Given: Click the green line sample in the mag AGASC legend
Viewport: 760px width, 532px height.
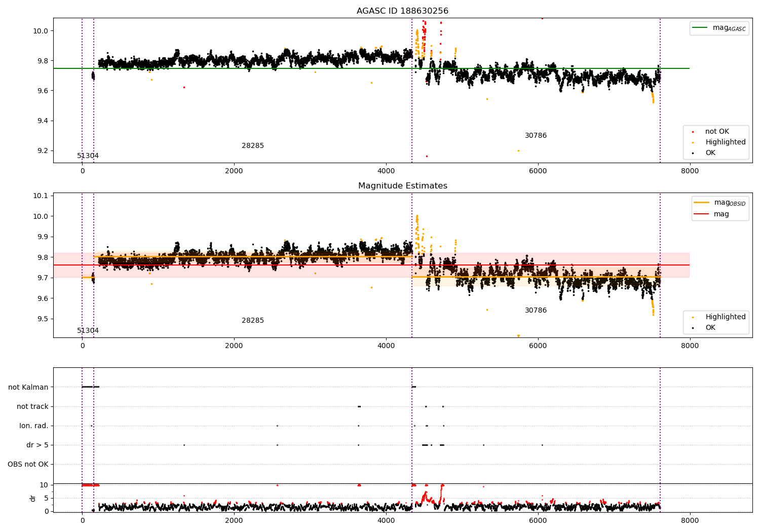Looking at the screenshot, I should tap(700, 28).
